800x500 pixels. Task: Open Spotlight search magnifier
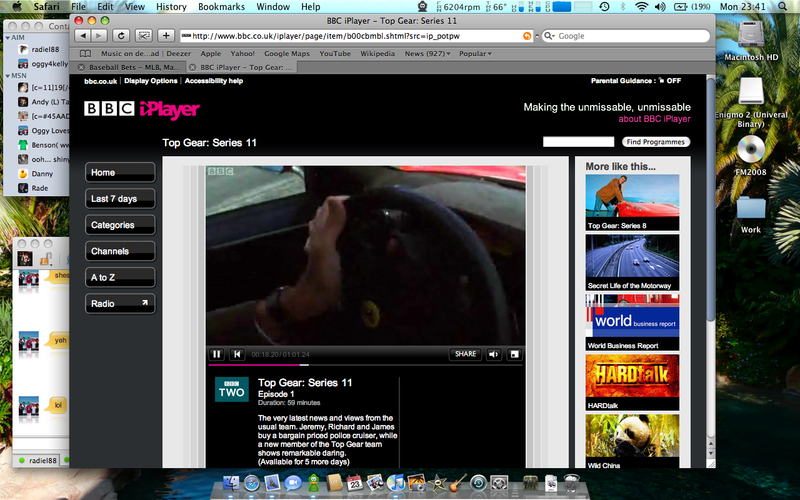click(783, 7)
